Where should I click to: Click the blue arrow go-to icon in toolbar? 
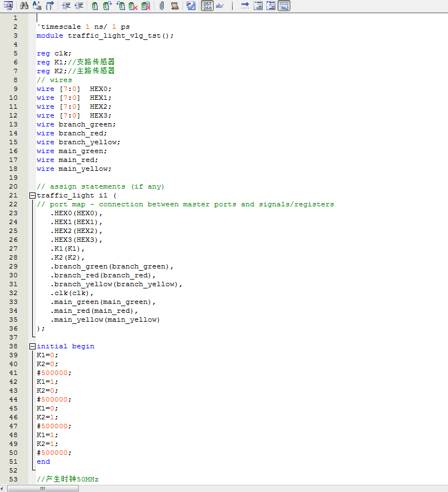tap(245, 6)
